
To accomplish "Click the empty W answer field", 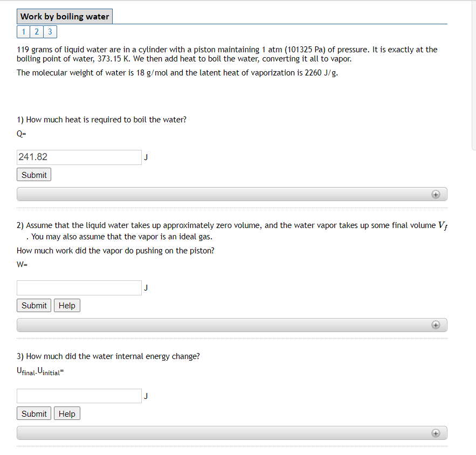I will (79, 288).
